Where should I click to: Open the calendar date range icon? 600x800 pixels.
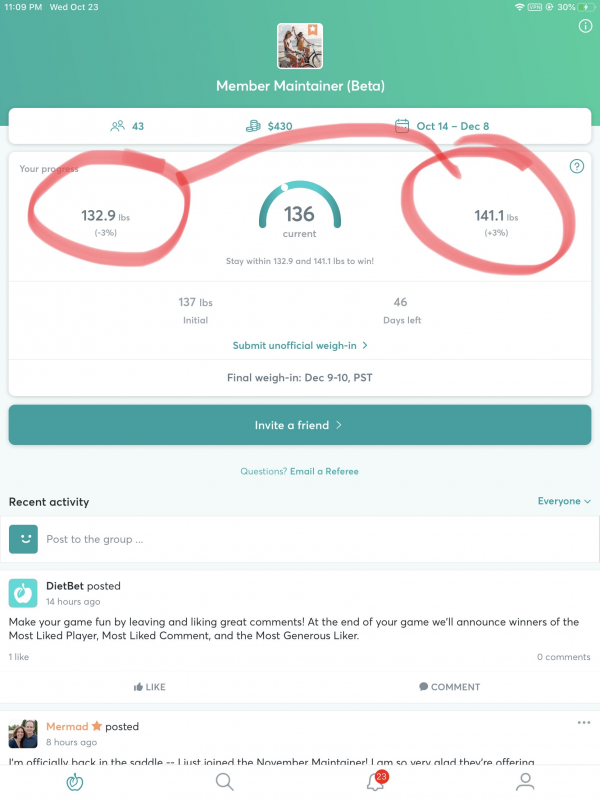(402, 126)
